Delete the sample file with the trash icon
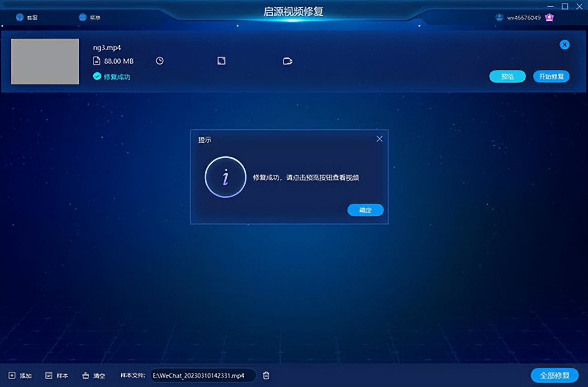The height and width of the screenshot is (387, 588). click(266, 375)
